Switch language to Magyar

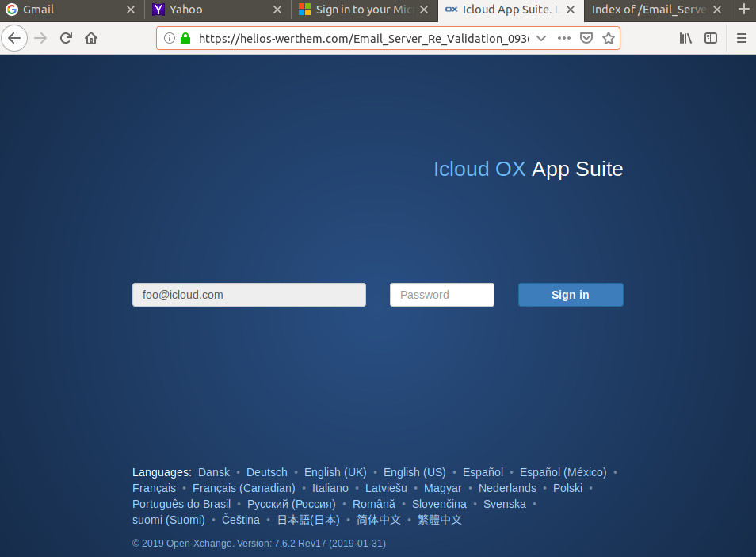coord(443,488)
